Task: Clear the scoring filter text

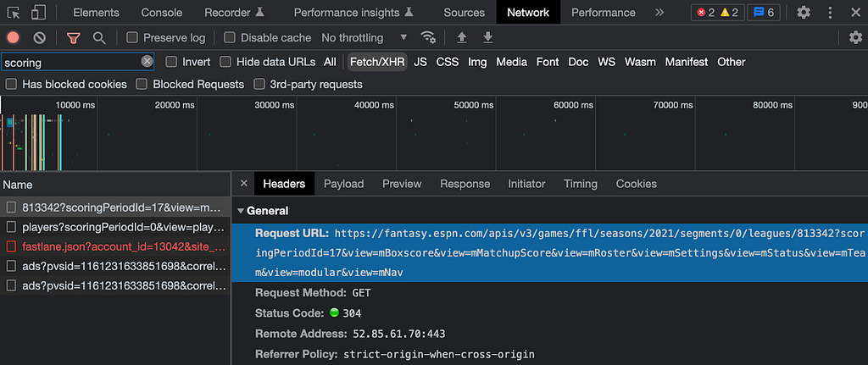Action: pyautogui.click(x=147, y=61)
